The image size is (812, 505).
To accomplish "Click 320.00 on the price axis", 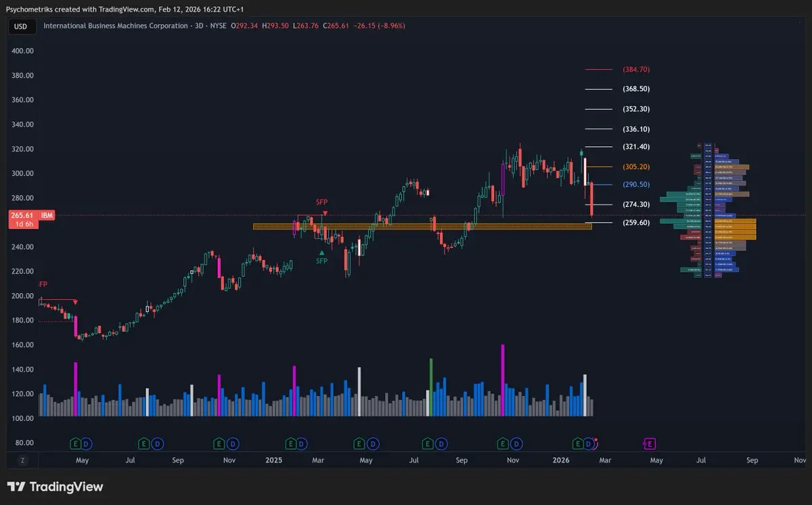I will coord(24,149).
